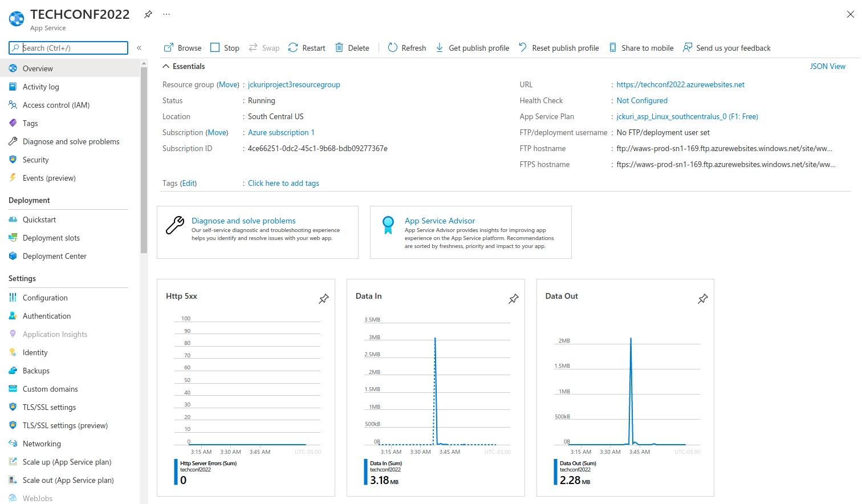Close the TECHCONF2022 blade

[x=850, y=14]
